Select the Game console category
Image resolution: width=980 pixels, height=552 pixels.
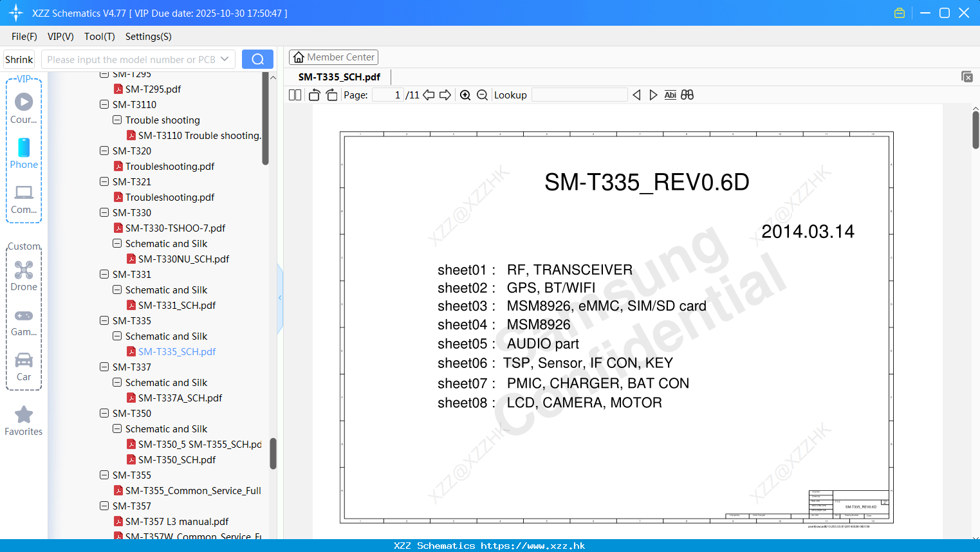coord(24,322)
